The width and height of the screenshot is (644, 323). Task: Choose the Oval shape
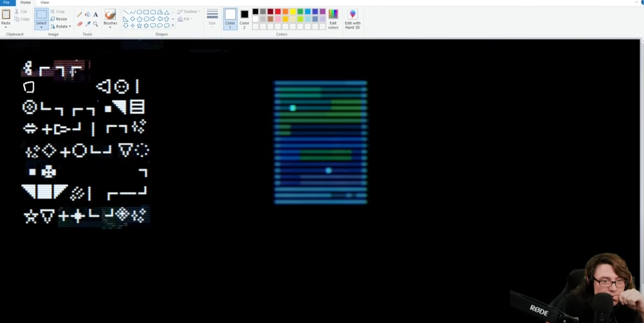tap(140, 12)
